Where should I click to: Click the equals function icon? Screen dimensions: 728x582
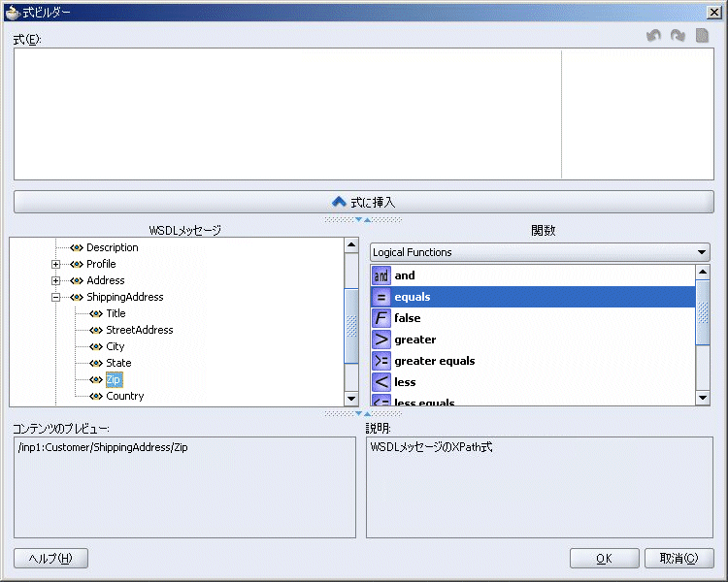pos(381,297)
